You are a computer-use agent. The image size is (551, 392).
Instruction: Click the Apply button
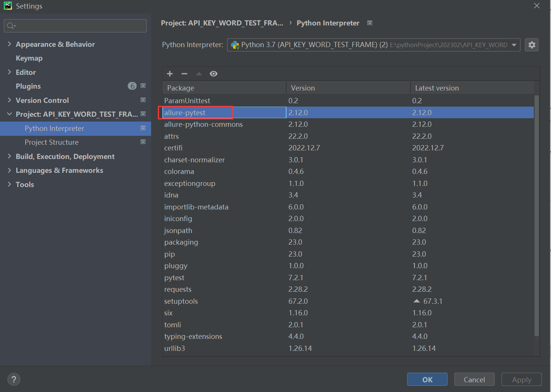[521, 379]
